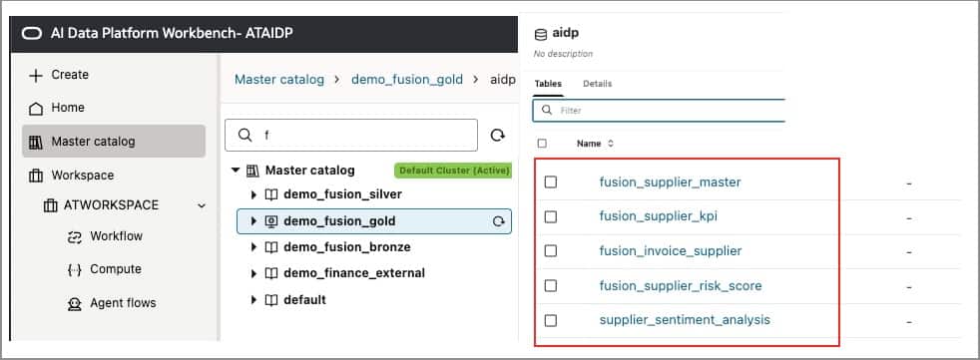This screenshot has width=980, height=360.
Task: Click the book icon of demo_fusion_bronze
Action: coord(271,247)
